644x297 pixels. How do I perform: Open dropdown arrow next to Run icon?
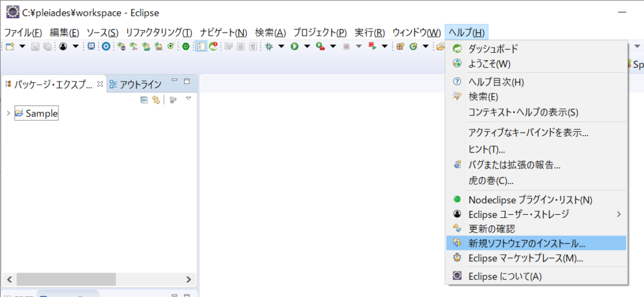[307, 46]
